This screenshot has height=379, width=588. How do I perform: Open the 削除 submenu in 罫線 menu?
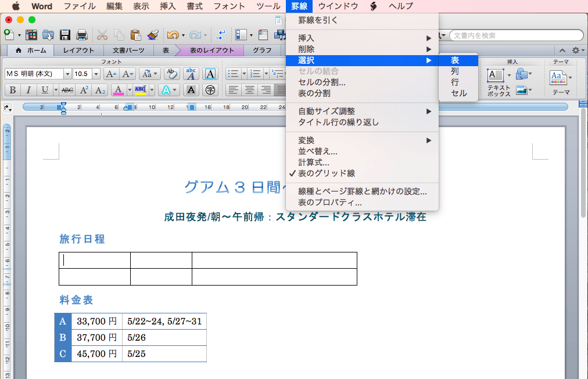(362, 49)
